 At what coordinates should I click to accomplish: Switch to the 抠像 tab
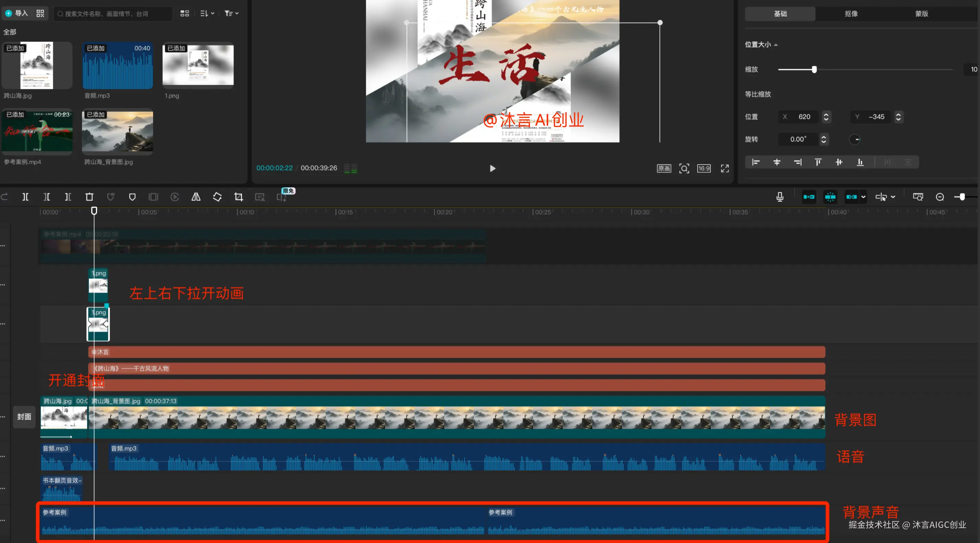click(851, 14)
